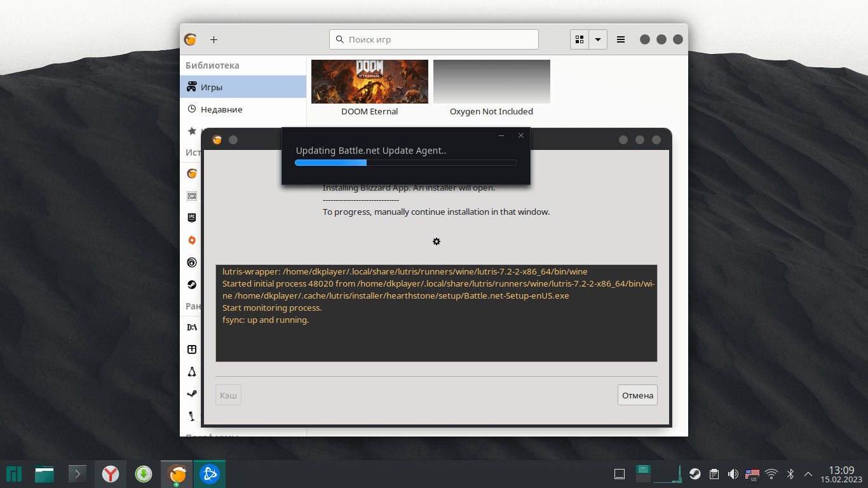
Task: Select the DOSBox runner icon
Action: 191,327
